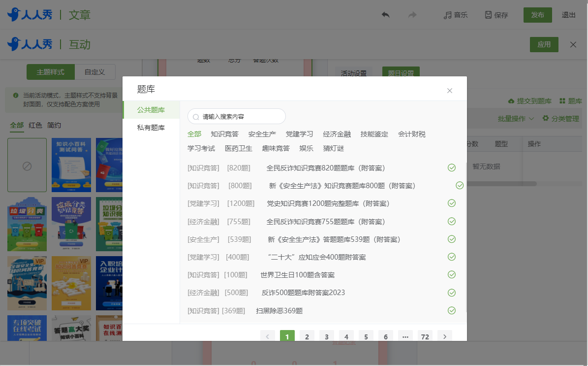588x366 pixels.
Task: Click the 退出 exit link
Action: 568,15
